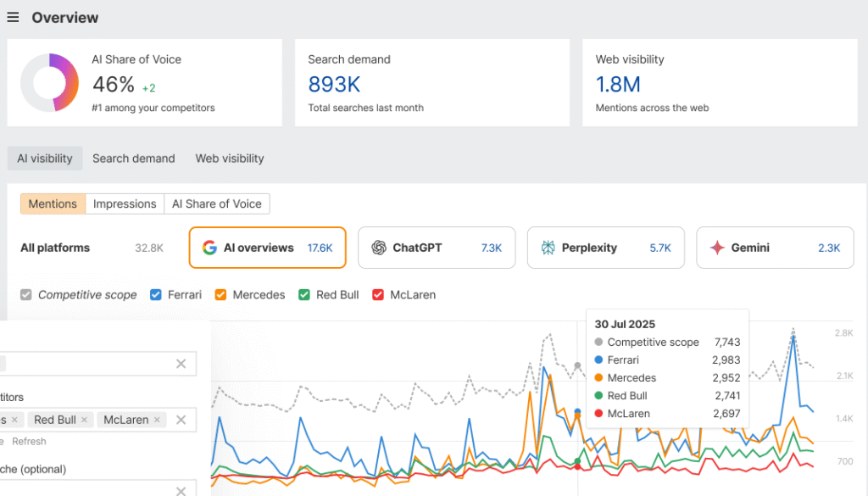Uncheck the Ferrari series checkbox

pos(155,295)
